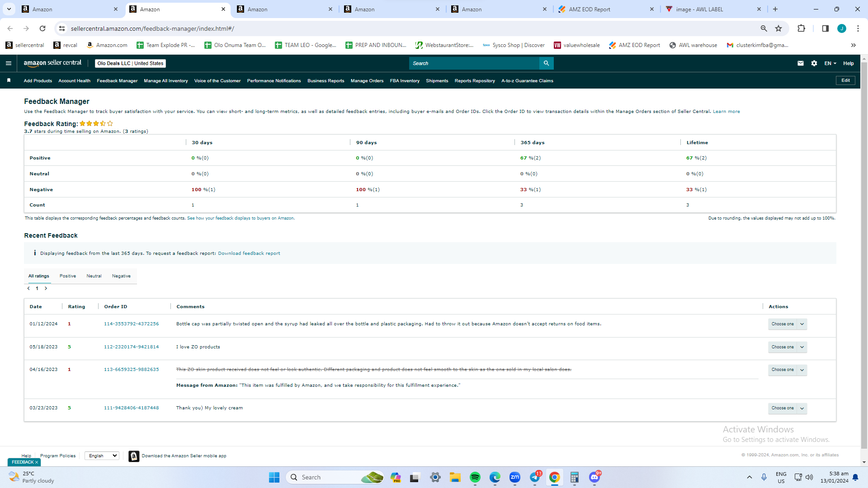Image resolution: width=868 pixels, height=488 pixels.
Task: Click the Windows Start button
Action: pyautogui.click(x=274, y=477)
